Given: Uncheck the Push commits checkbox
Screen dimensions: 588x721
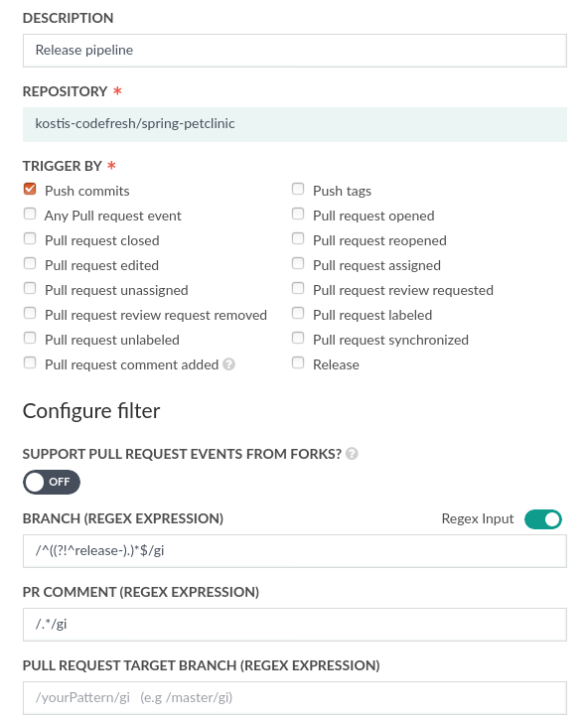Looking at the screenshot, I should pyautogui.click(x=30, y=189).
